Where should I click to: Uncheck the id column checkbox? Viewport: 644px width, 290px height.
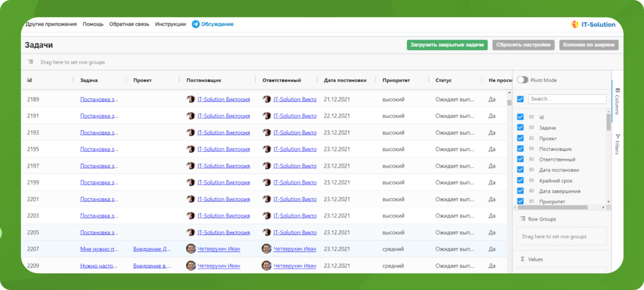(x=520, y=117)
